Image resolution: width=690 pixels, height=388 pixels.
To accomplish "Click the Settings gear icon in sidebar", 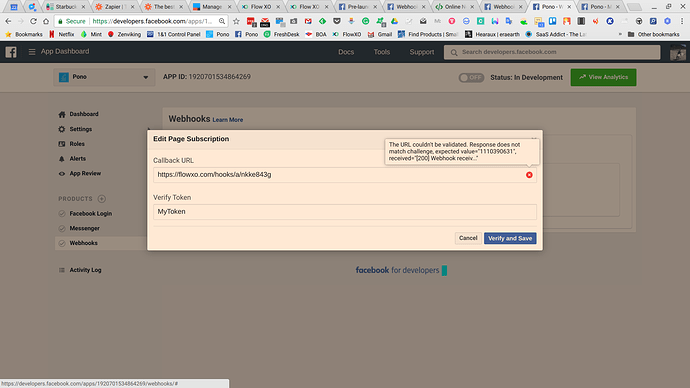I will [x=62, y=129].
